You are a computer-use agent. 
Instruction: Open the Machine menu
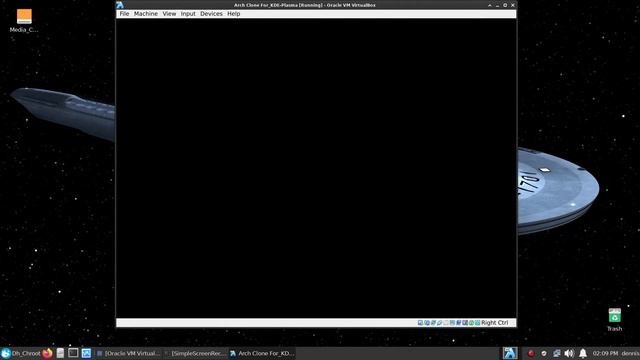(146, 13)
